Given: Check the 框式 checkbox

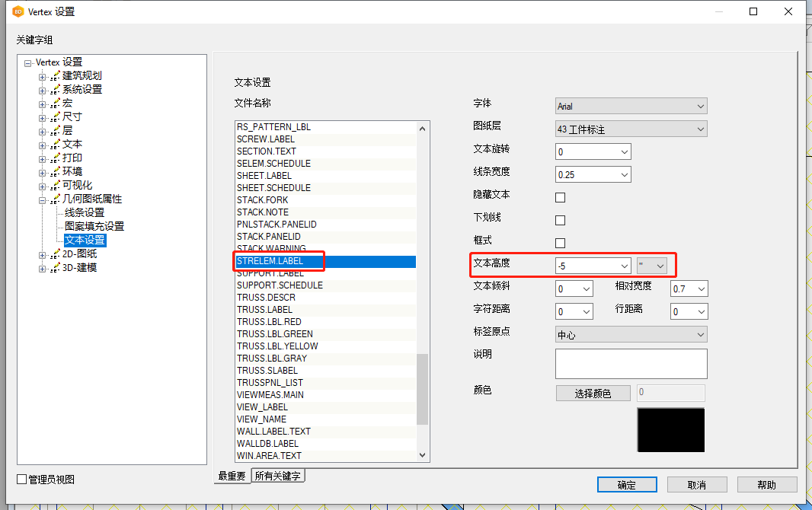Looking at the screenshot, I should [561, 243].
